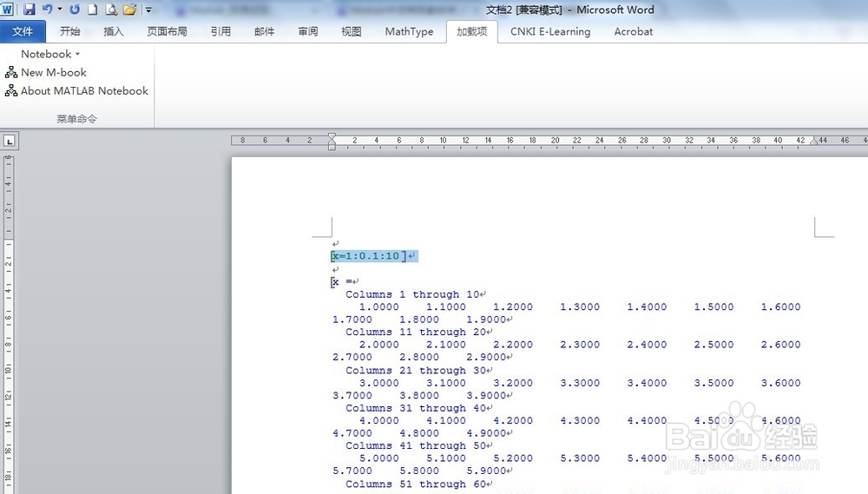Open the undo history dropdown arrow
This screenshot has width=868, height=494.
[60, 10]
